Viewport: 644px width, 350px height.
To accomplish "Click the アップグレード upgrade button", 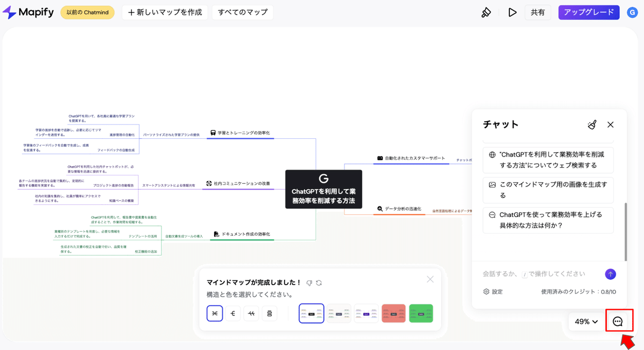I will pos(589,12).
